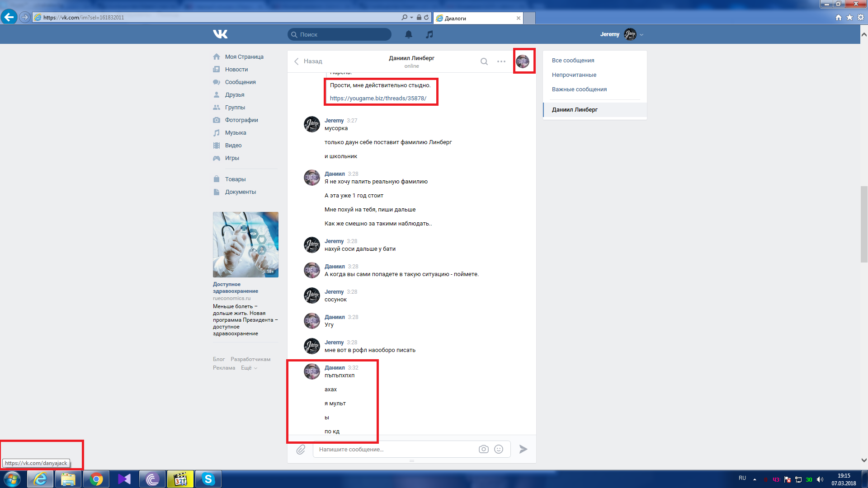868x488 pixels.
Task: Open Google Chrome from taskbar
Action: pyautogui.click(x=96, y=479)
